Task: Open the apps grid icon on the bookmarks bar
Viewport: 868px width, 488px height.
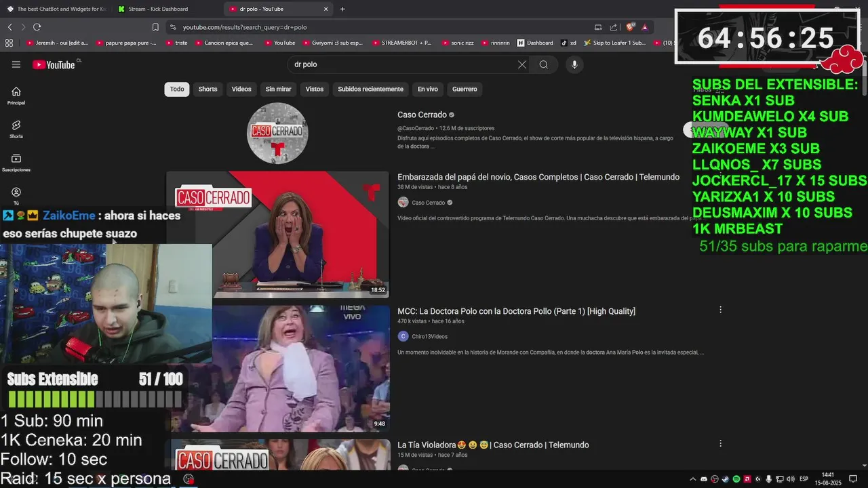Action: point(9,43)
